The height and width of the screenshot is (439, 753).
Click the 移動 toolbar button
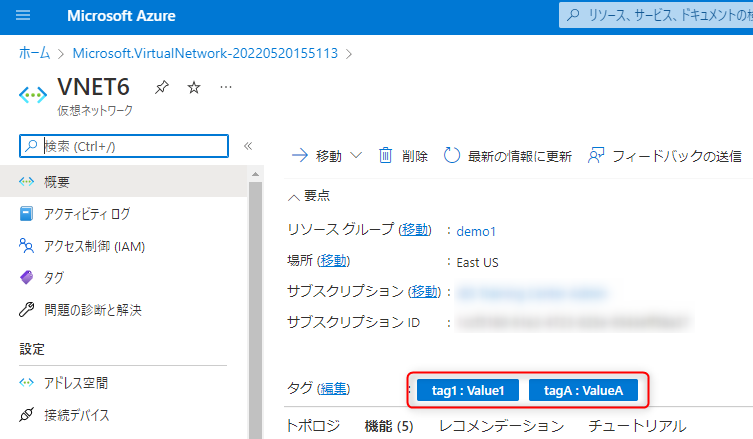tap(317, 156)
